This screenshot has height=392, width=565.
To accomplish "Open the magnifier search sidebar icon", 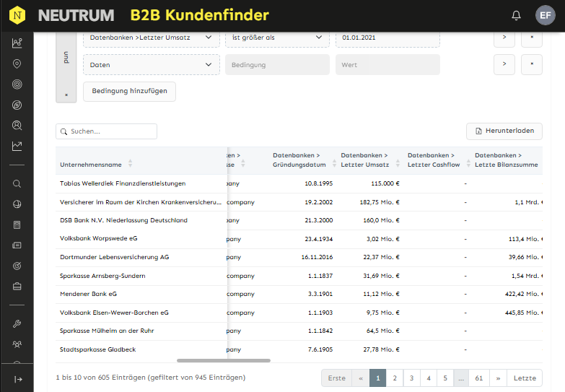I will (x=17, y=184).
